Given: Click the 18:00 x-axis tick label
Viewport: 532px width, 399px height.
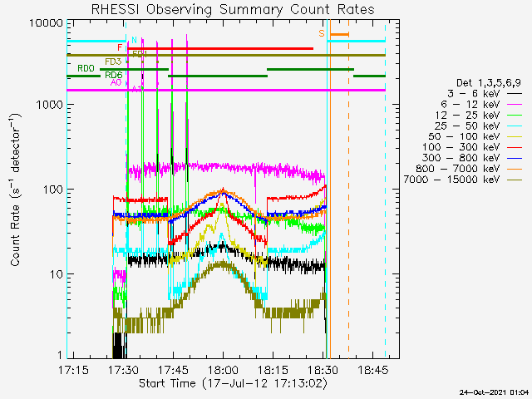Looking at the screenshot, I should point(224,370).
